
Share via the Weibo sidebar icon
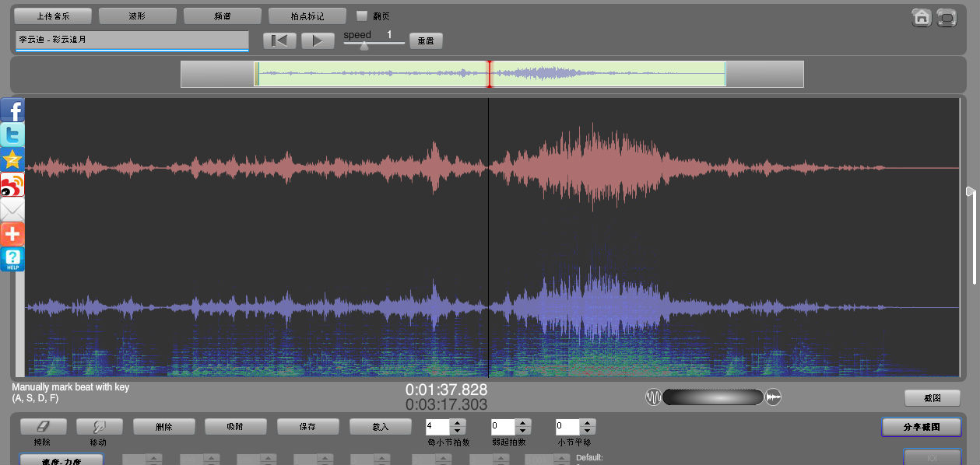[12, 185]
